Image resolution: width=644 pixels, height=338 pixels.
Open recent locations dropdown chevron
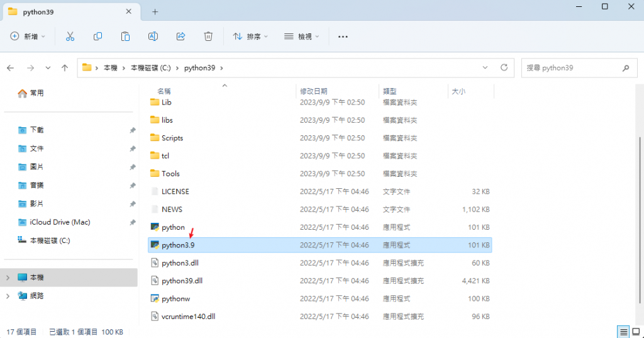click(48, 68)
